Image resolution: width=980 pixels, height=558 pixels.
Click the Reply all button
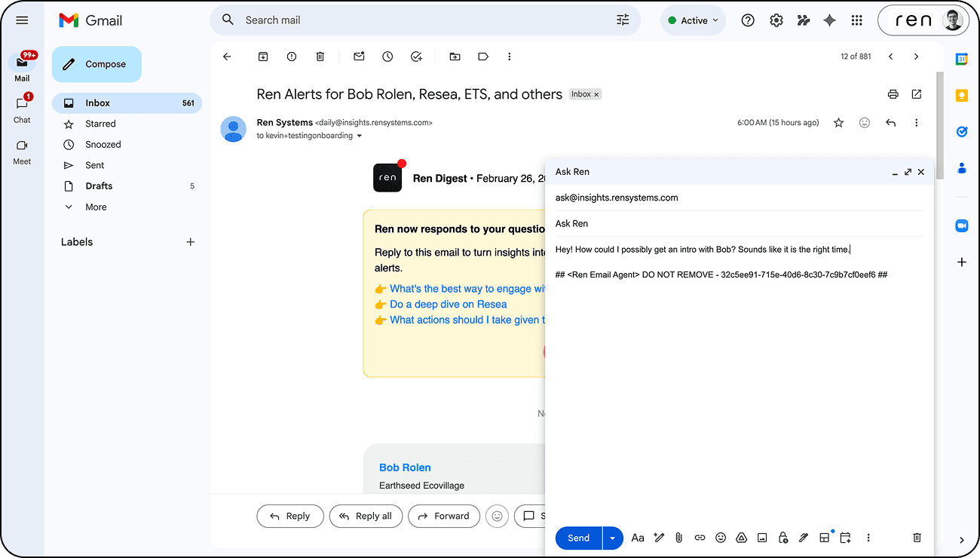(x=366, y=516)
